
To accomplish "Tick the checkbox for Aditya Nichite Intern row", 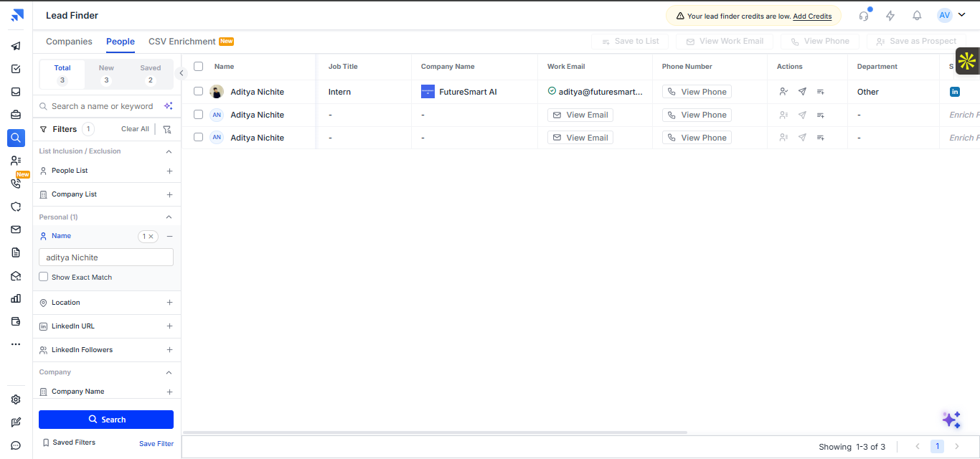I will pyautogui.click(x=199, y=91).
